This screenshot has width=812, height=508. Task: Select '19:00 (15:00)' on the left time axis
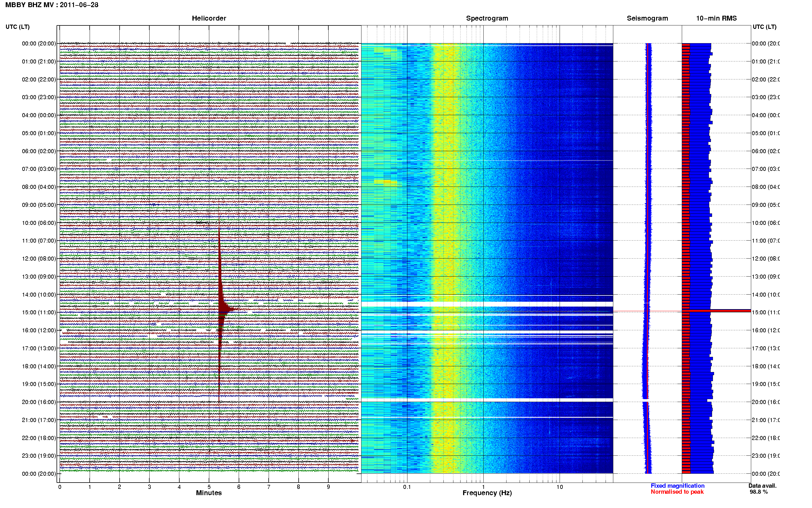tap(39, 384)
